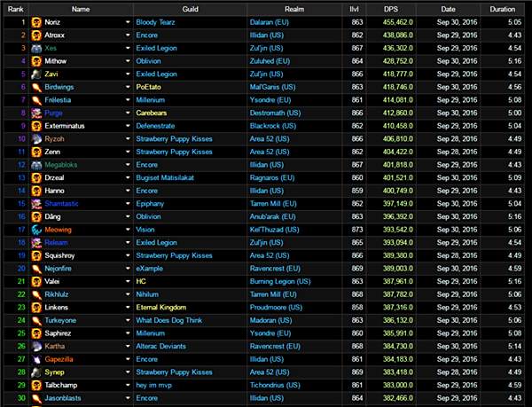
Task: Sort by the Date column header
Action: [x=448, y=9]
